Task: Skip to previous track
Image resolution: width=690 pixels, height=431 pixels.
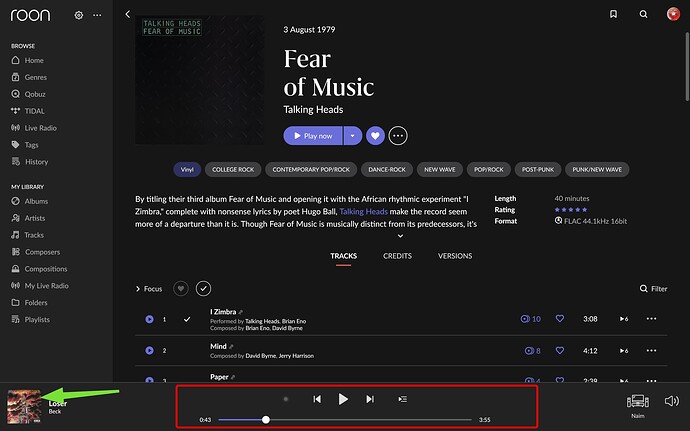Action: point(317,399)
